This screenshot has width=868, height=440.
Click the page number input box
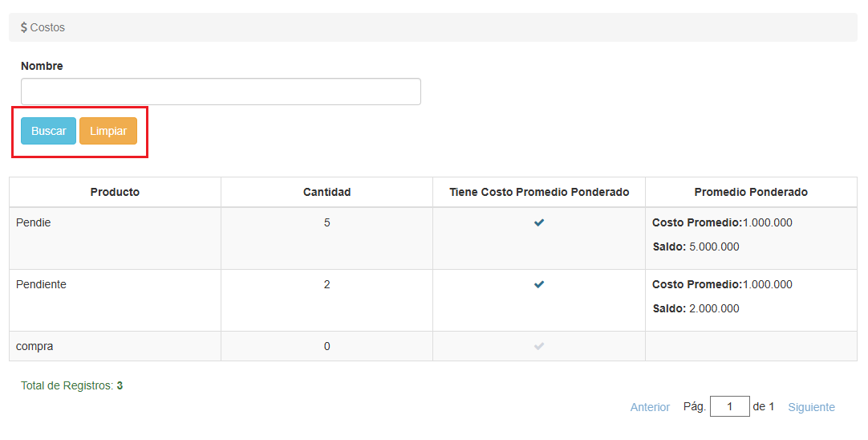pos(729,406)
